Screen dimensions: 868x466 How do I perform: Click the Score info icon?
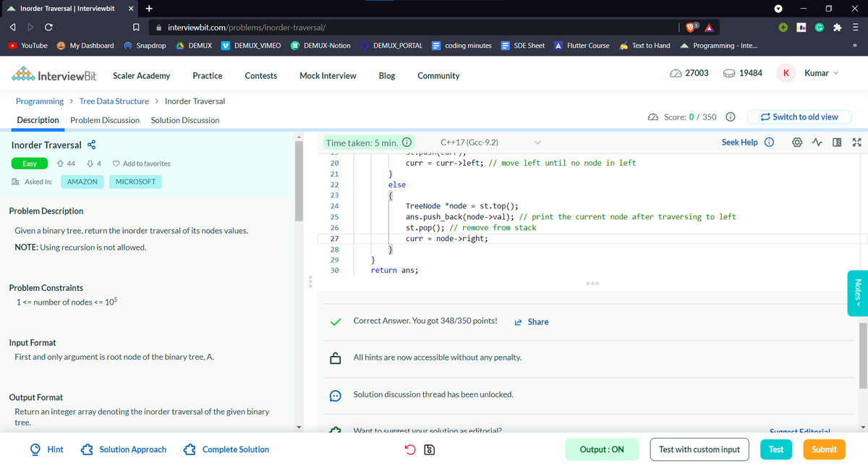731,116
